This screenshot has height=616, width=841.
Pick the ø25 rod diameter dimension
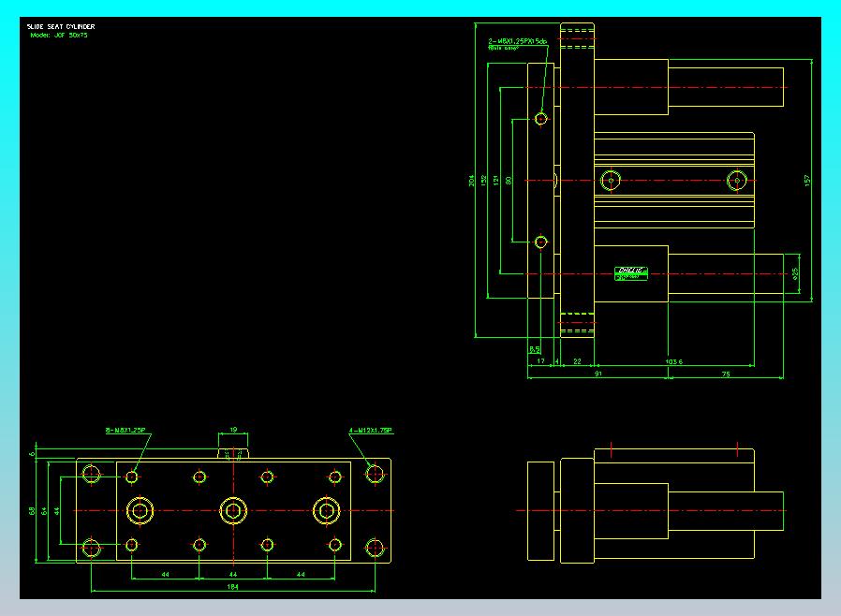(x=795, y=273)
